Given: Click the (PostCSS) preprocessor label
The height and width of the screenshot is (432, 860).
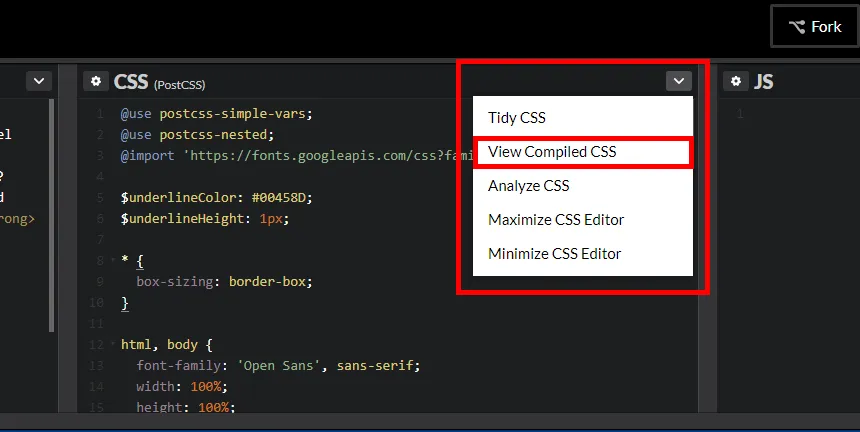Looking at the screenshot, I should 179,85.
